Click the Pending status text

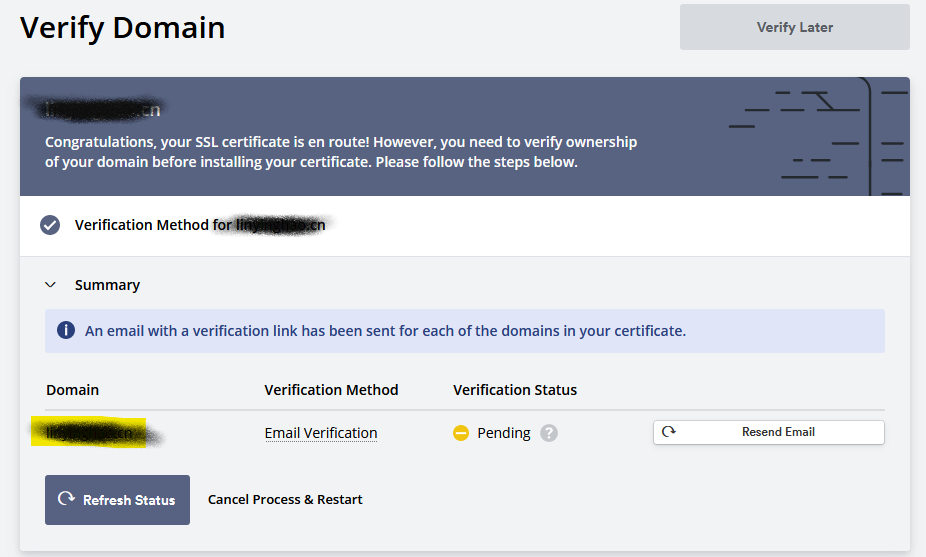tap(504, 433)
